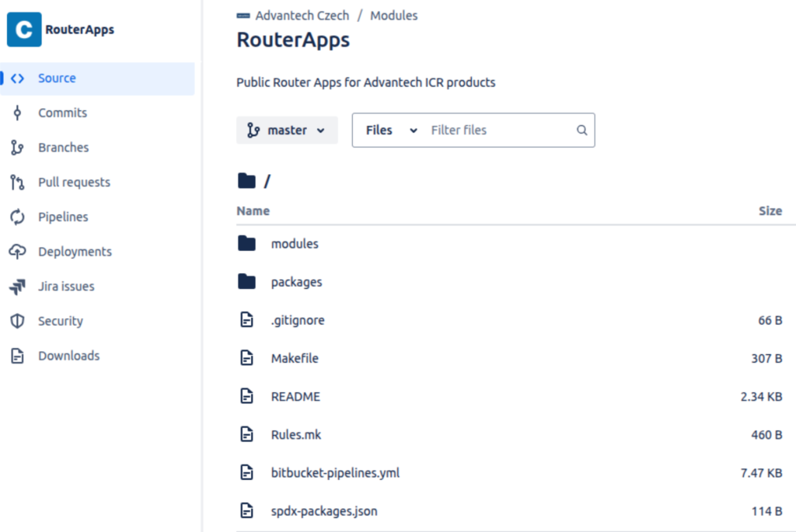Click the Branches icon in sidebar
The width and height of the screenshot is (796, 532).
point(17,148)
